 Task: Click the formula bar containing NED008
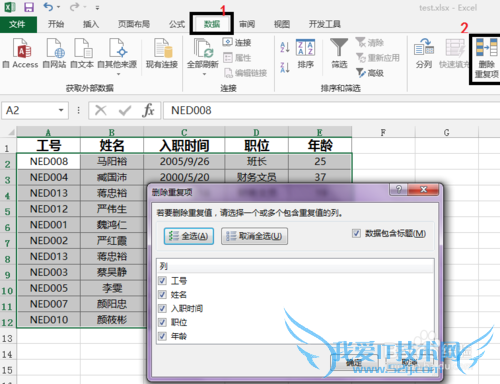[x=331, y=110]
